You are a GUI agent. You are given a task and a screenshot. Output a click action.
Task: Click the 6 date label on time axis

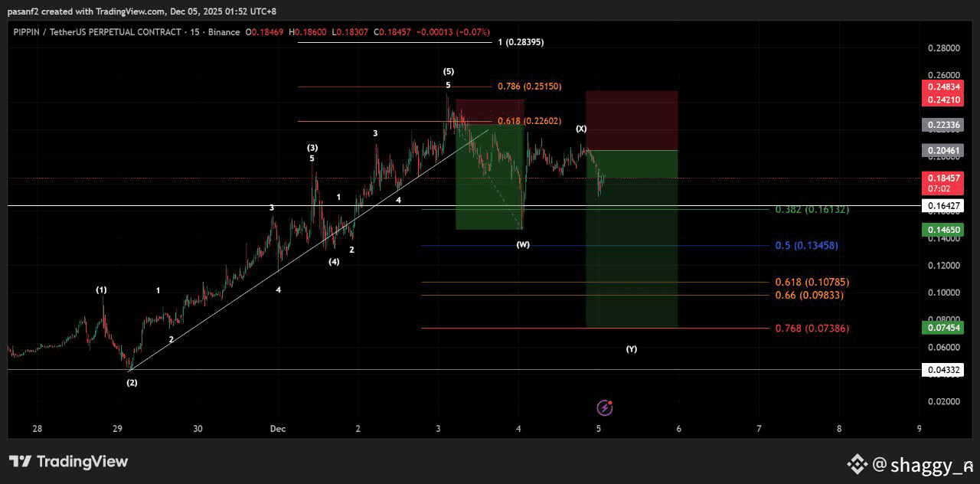click(x=679, y=429)
